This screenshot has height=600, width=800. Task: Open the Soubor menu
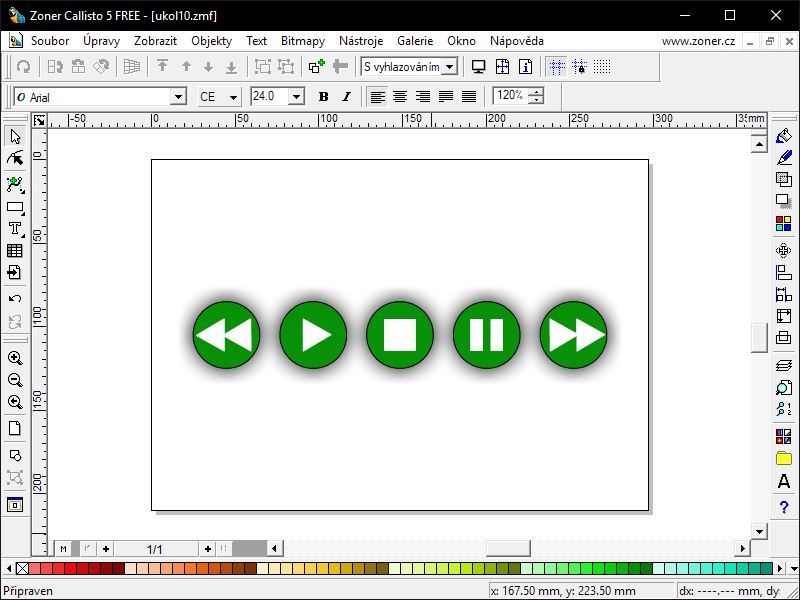(50, 41)
